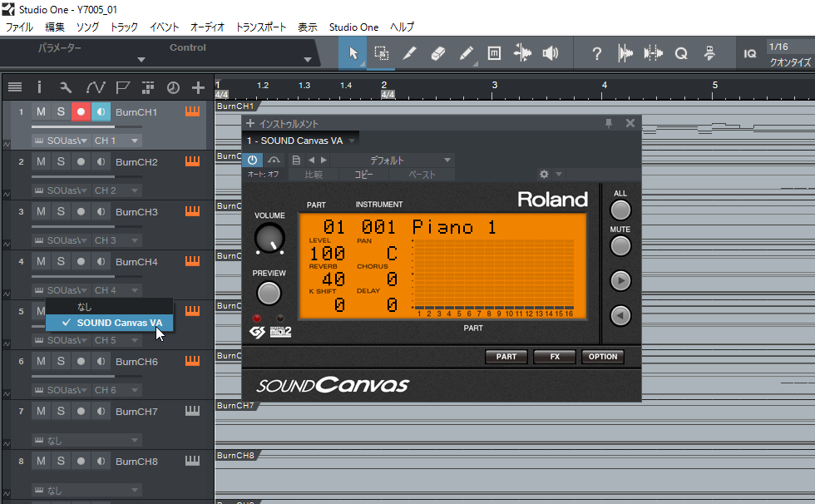Image resolution: width=815 pixels, height=504 pixels.
Task: Click the ALL round button
Action: pos(620,210)
